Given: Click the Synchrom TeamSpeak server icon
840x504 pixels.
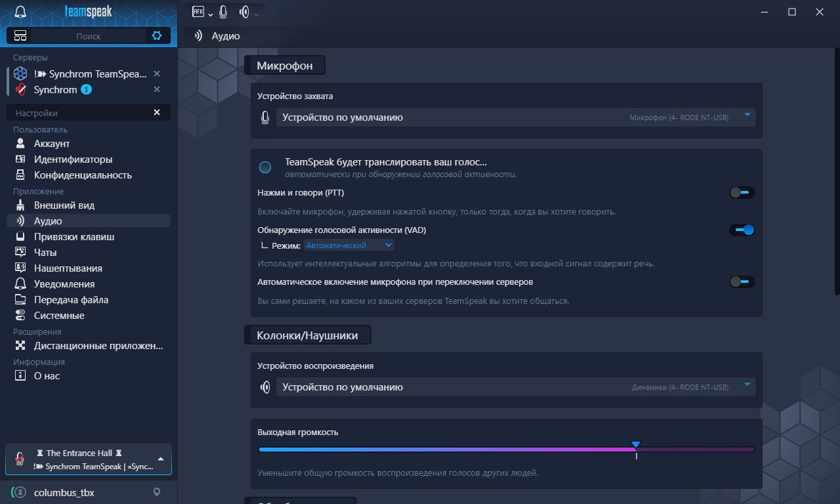Looking at the screenshot, I should coord(20,73).
